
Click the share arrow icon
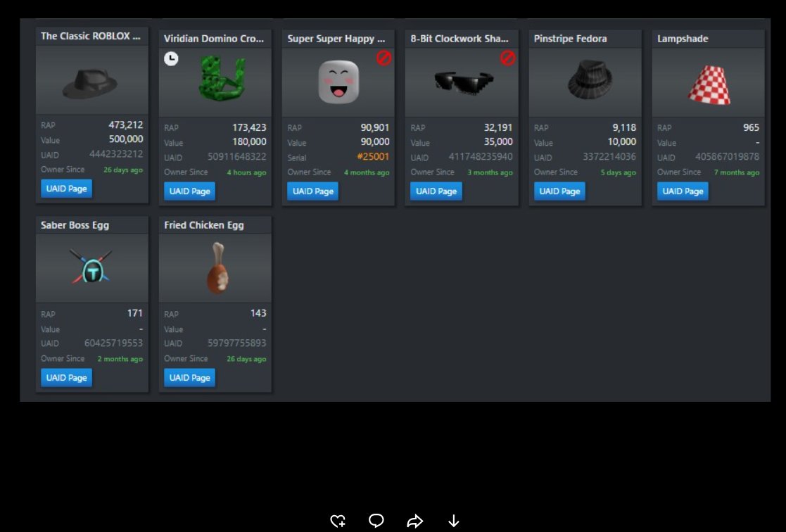click(415, 521)
